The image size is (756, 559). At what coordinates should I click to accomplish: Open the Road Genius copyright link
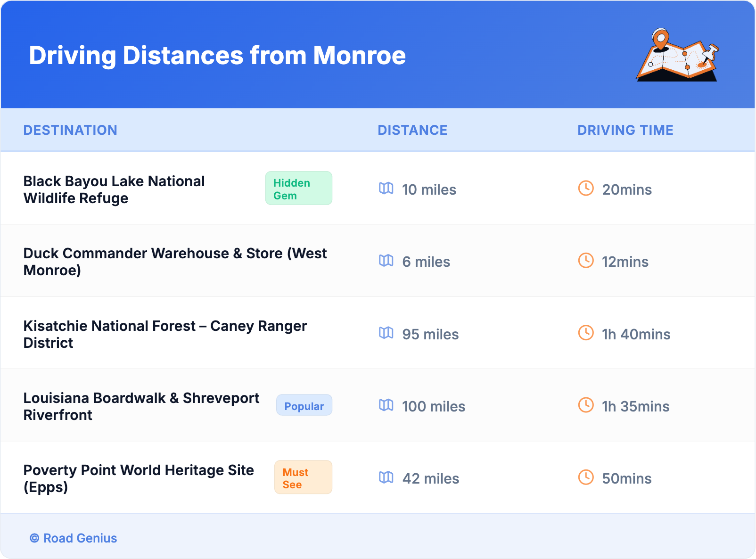(x=74, y=538)
